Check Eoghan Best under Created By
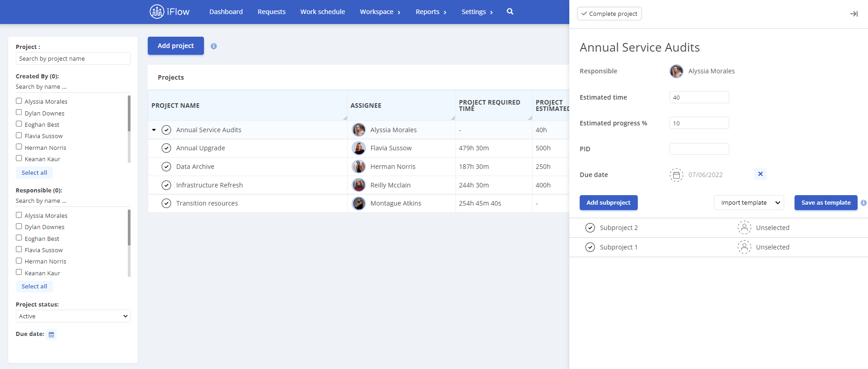868x369 pixels. (19, 124)
